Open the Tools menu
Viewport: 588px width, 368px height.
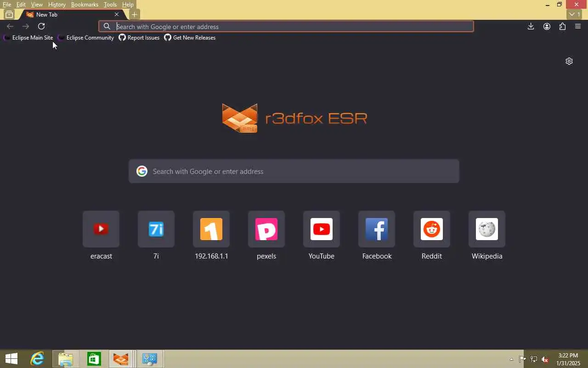[110, 5]
